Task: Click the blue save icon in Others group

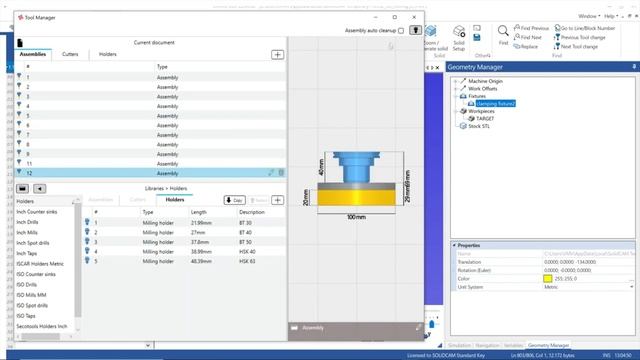Action: (x=477, y=38)
